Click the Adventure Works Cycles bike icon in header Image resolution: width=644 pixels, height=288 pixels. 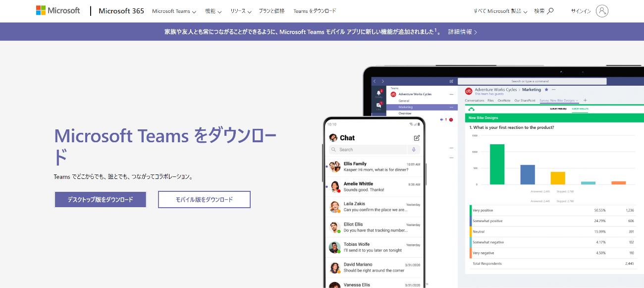tap(469, 91)
